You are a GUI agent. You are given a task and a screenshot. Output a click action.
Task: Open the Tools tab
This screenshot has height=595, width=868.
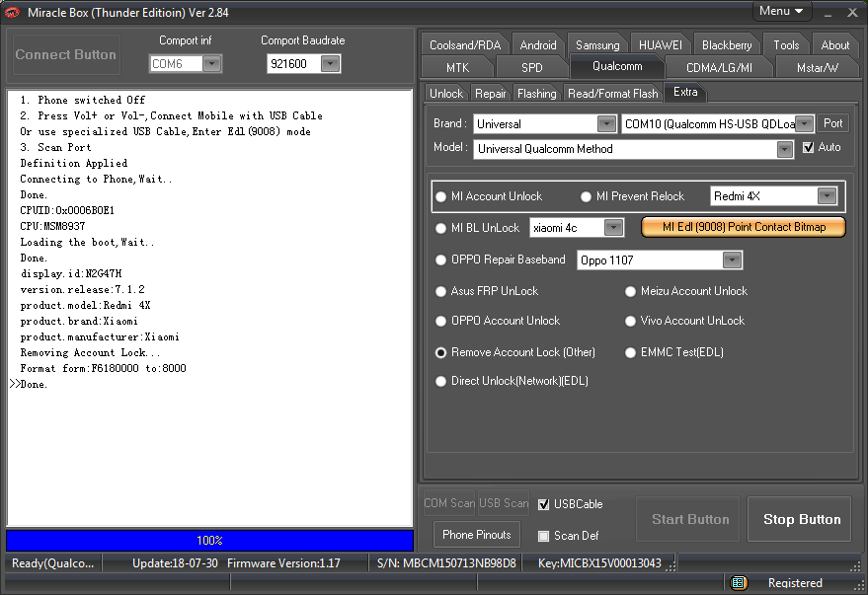click(786, 45)
